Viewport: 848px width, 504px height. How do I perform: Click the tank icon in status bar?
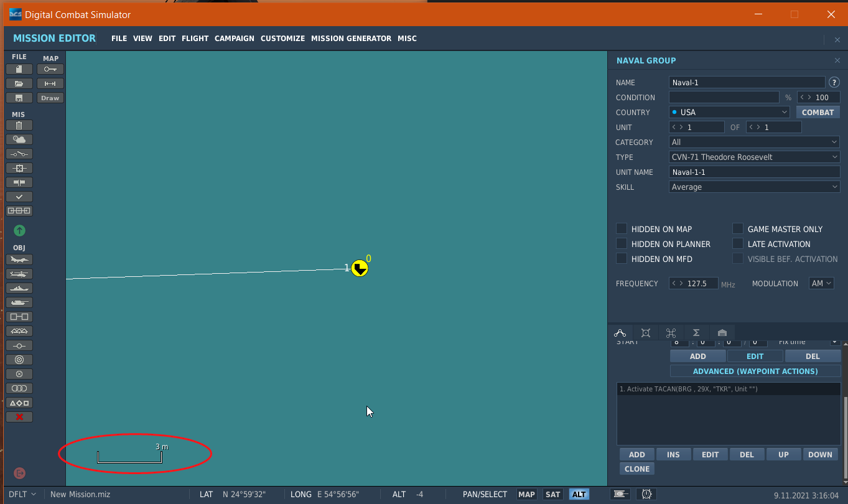620,494
